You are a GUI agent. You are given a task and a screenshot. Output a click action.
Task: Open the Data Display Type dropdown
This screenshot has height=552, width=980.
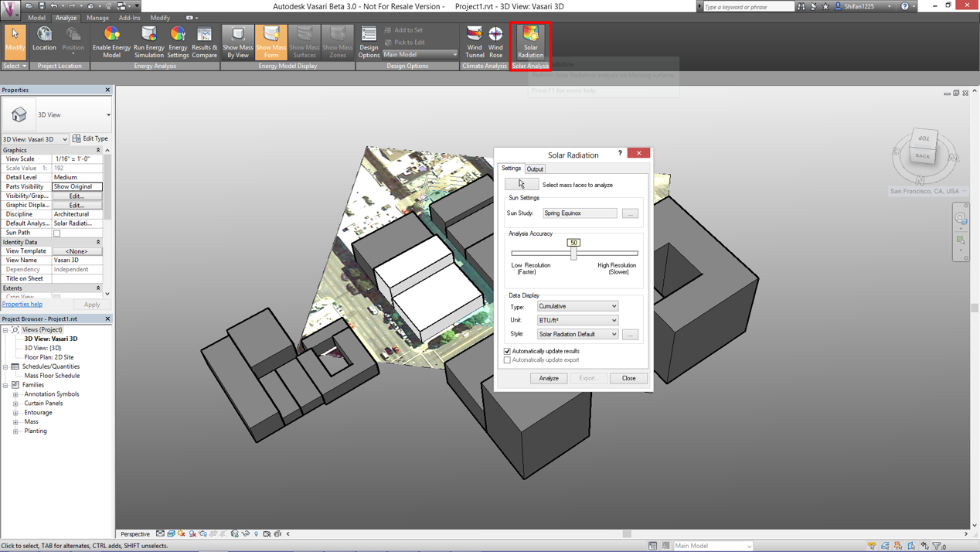coord(577,306)
